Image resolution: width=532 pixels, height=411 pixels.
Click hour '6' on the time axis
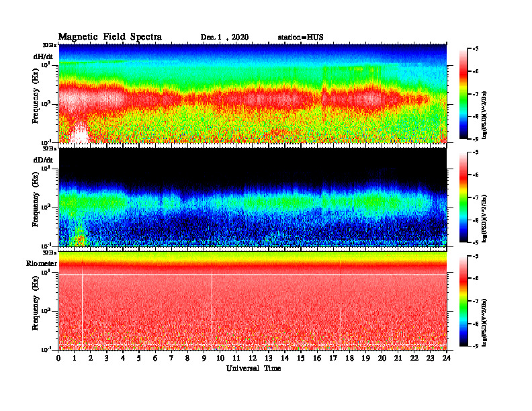(155, 358)
